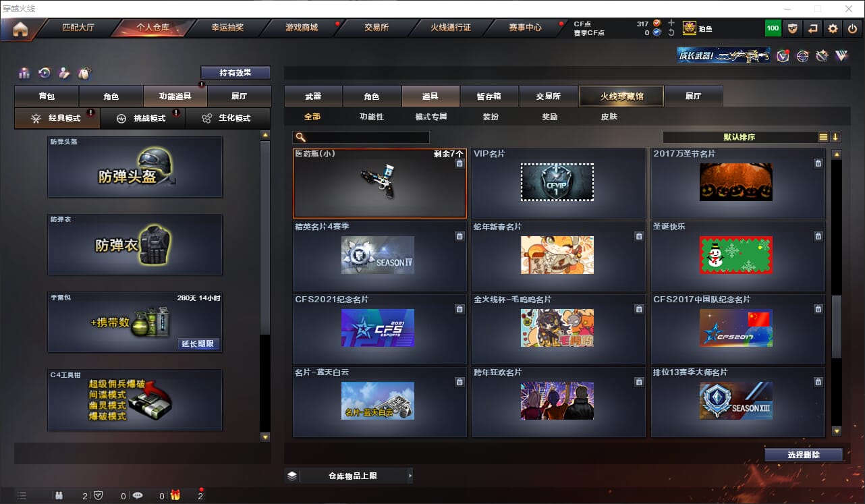Click the 延长期限 button on 手雷包

198,344
